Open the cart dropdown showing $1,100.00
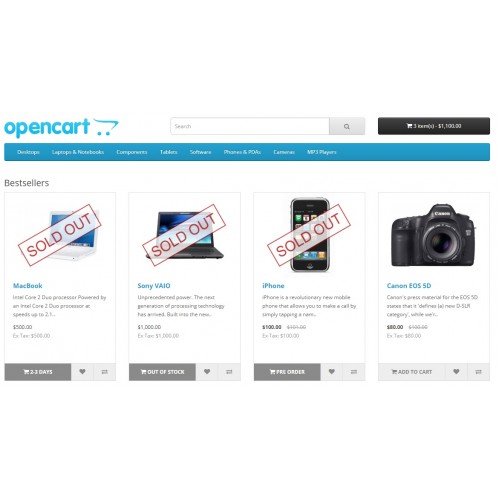Viewport: 500px width, 500px height. pyautogui.click(x=434, y=126)
